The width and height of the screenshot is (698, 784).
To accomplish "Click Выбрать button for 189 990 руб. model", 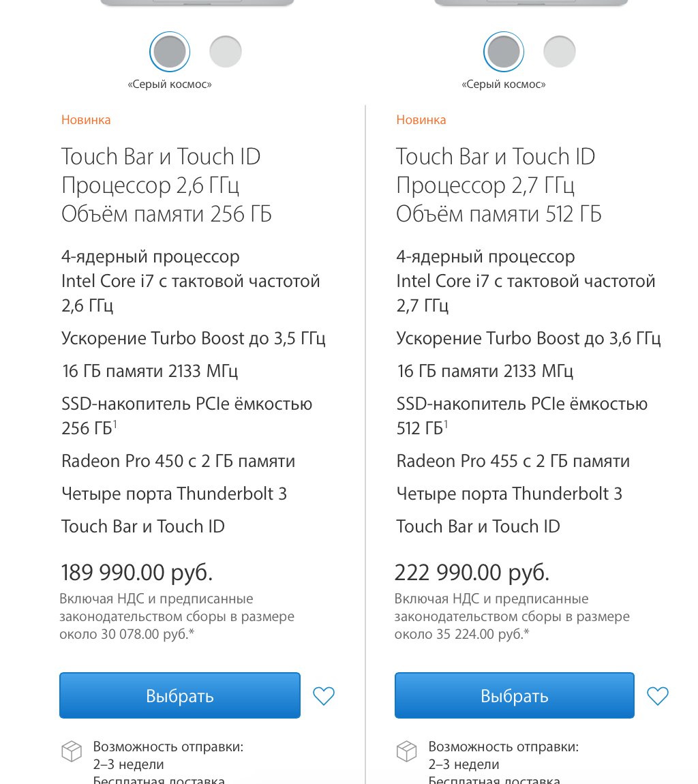I will click(180, 695).
